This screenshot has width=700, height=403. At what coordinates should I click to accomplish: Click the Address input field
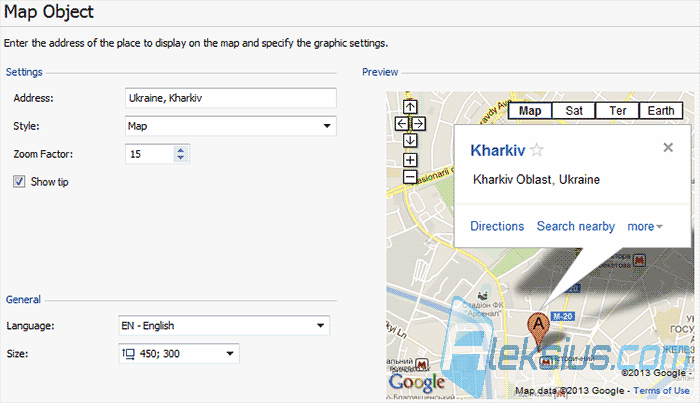(230, 98)
